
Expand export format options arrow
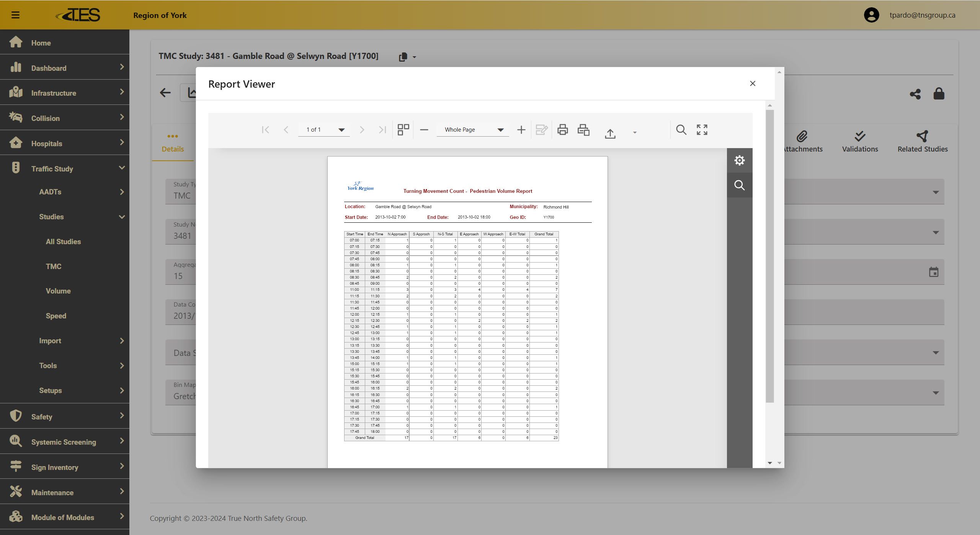[635, 132]
